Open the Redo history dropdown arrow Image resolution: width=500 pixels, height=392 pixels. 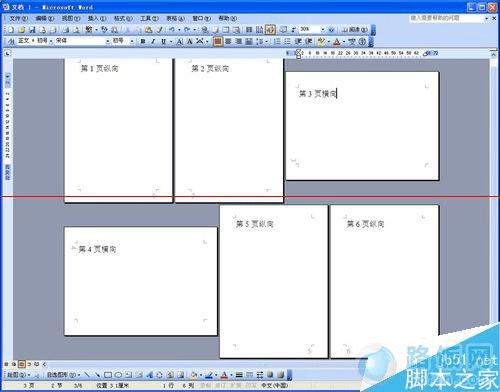point(195,30)
